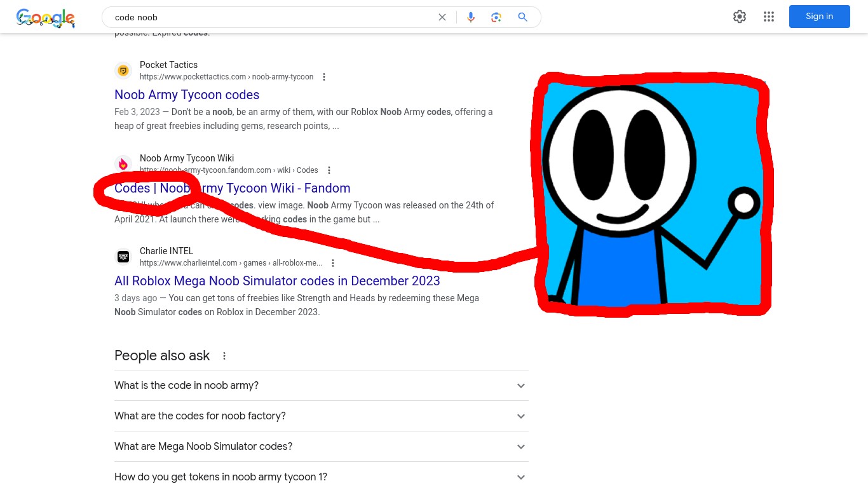Click the Google logo
868x488 pixels.
[46, 18]
